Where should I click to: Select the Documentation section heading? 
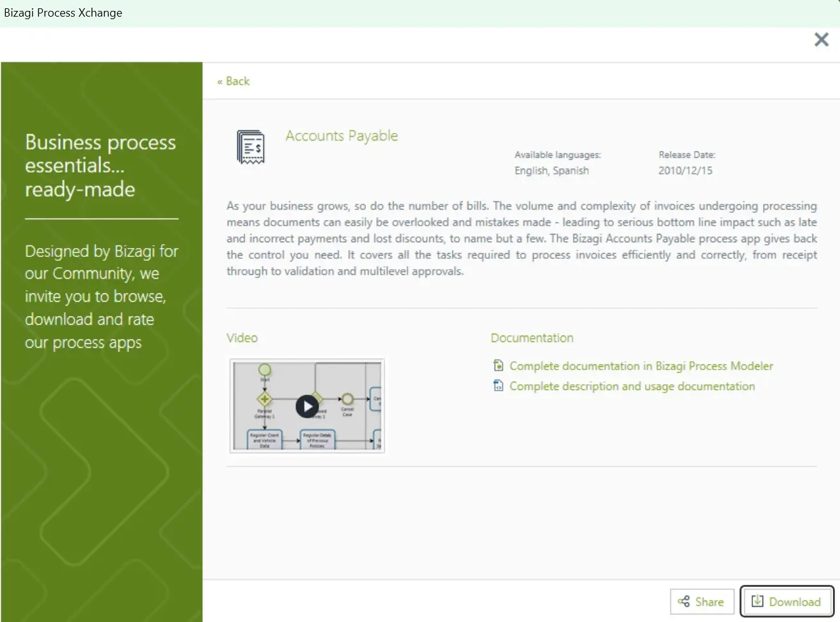tap(532, 338)
